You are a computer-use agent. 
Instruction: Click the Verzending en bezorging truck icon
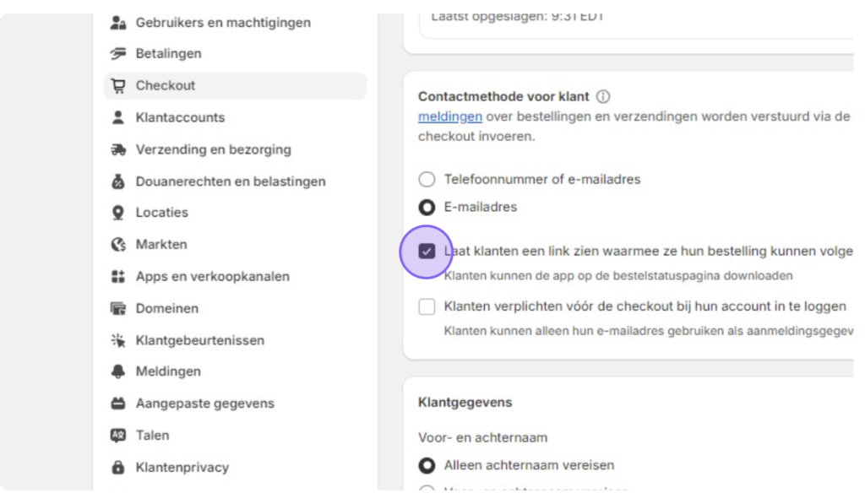pos(118,149)
